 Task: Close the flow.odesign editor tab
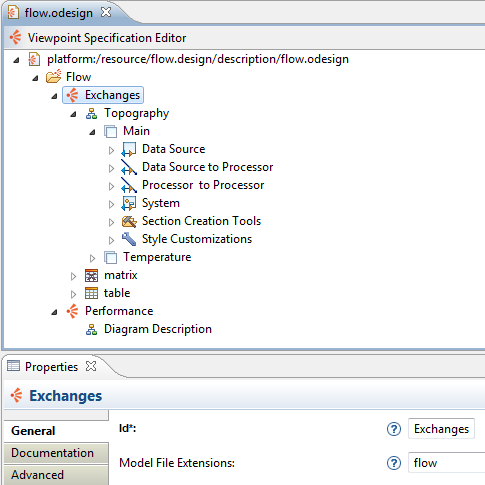pos(106,12)
